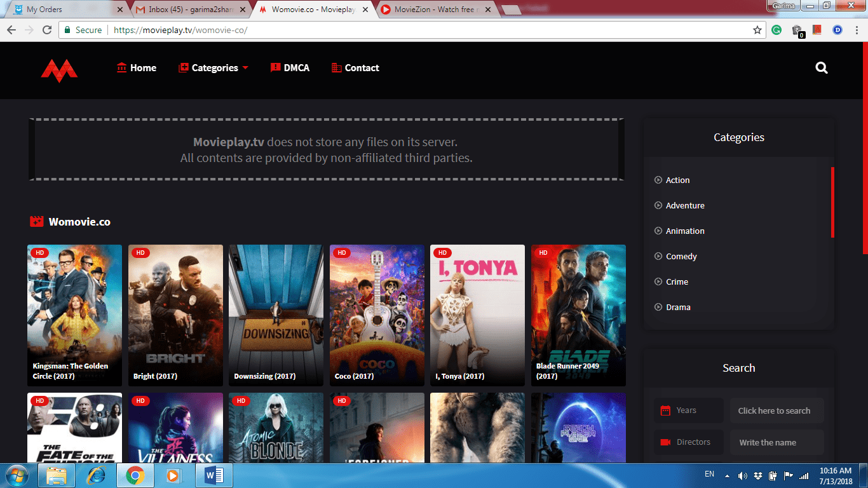Switch to the Gmail Inbox tab

coord(191,10)
